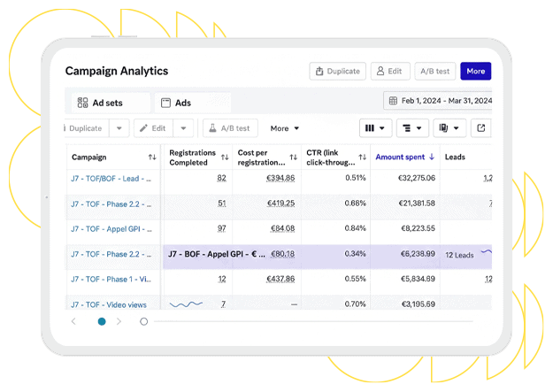Open the breakdown rows dropdown

[x=411, y=128]
